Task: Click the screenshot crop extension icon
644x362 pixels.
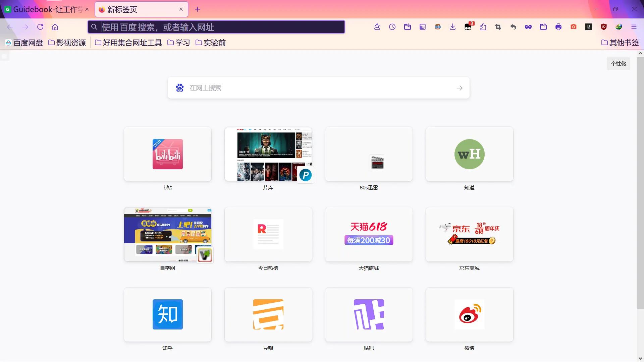Action: coord(498,27)
